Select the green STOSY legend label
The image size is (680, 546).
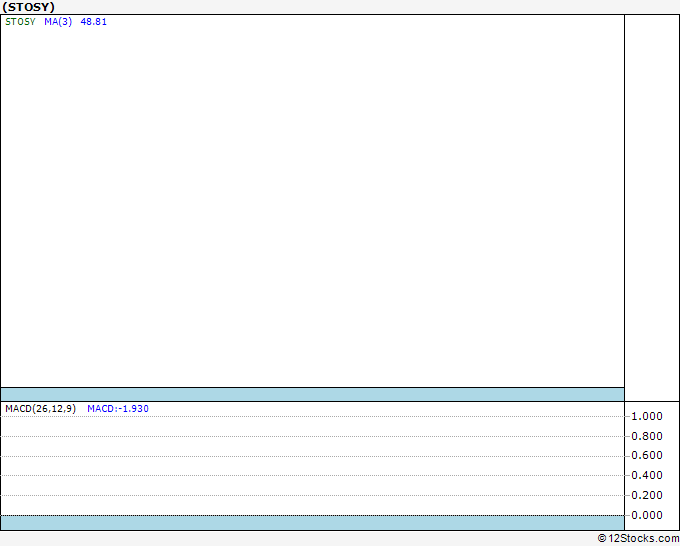coord(20,22)
